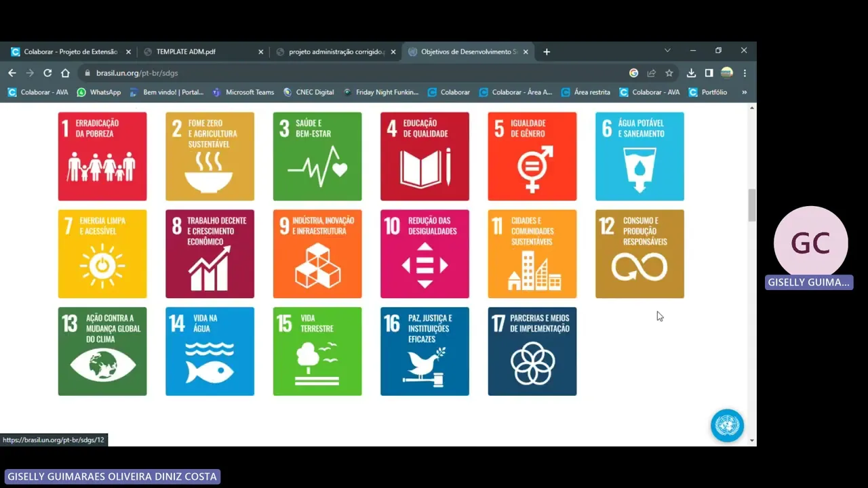The width and height of the screenshot is (868, 488).
Task: Click the vertical scrollbar thumb of the page
Action: [751, 205]
